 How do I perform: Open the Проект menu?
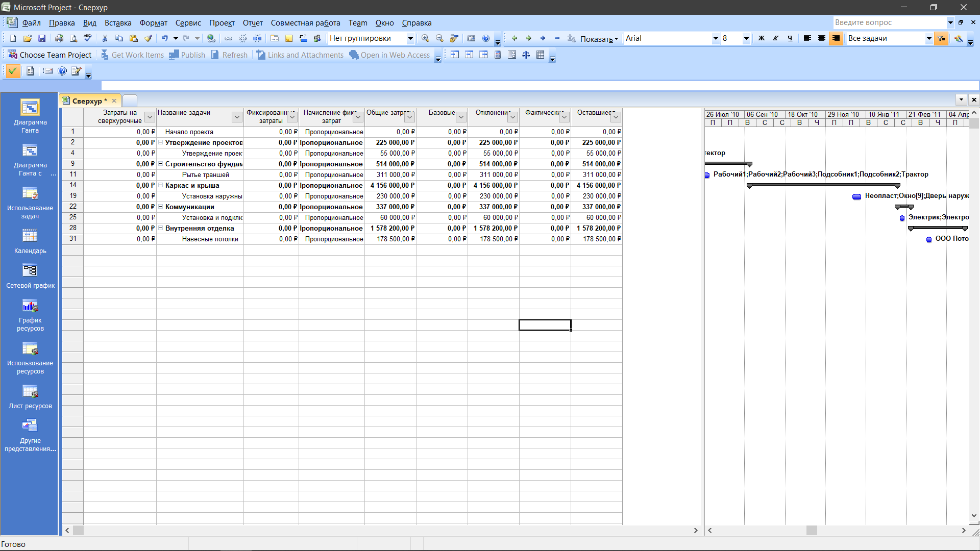(222, 23)
